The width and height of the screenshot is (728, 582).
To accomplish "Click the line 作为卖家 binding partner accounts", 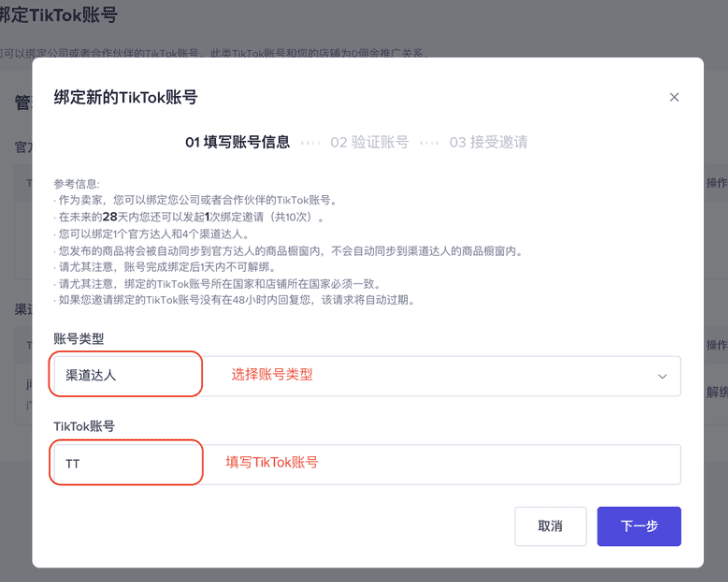I will (x=195, y=200).
